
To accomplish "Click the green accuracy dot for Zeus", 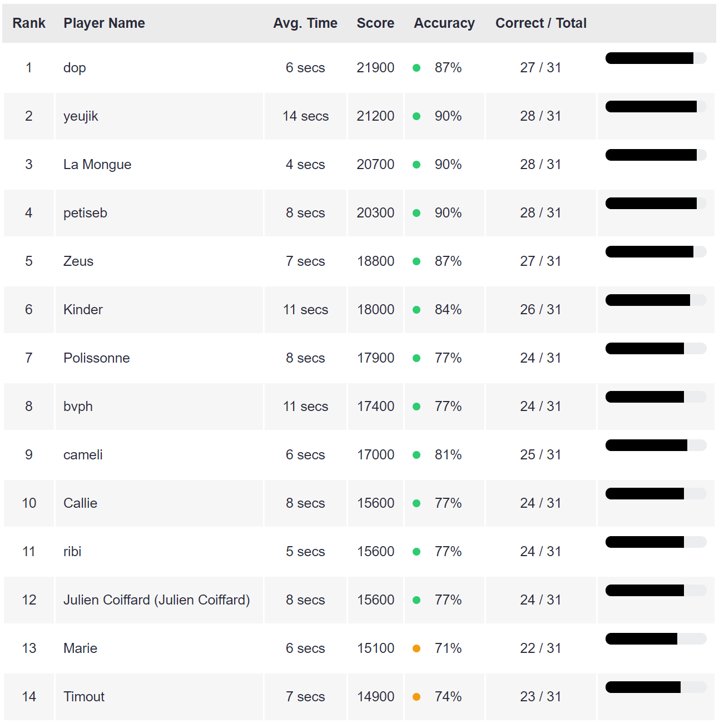I will pyautogui.click(x=416, y=261).
